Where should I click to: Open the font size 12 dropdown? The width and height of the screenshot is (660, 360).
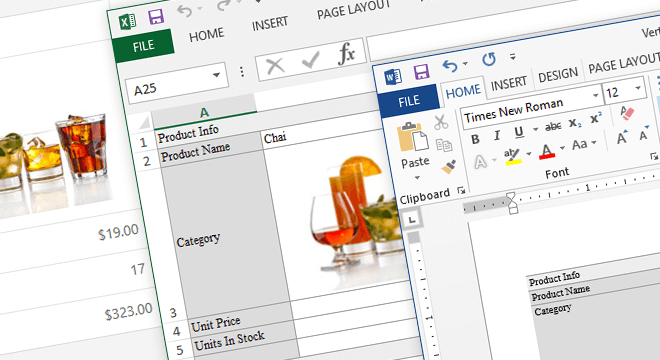coord(638,88)
